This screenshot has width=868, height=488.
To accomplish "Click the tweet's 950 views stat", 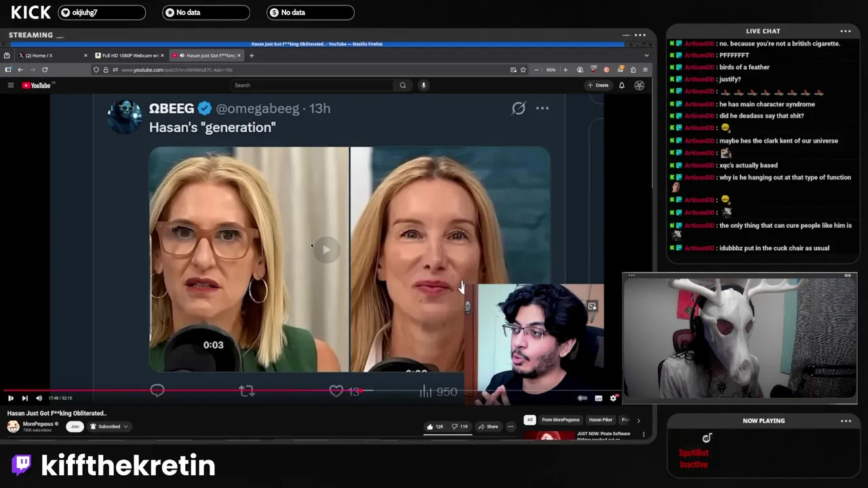I will tap(438, 392).
